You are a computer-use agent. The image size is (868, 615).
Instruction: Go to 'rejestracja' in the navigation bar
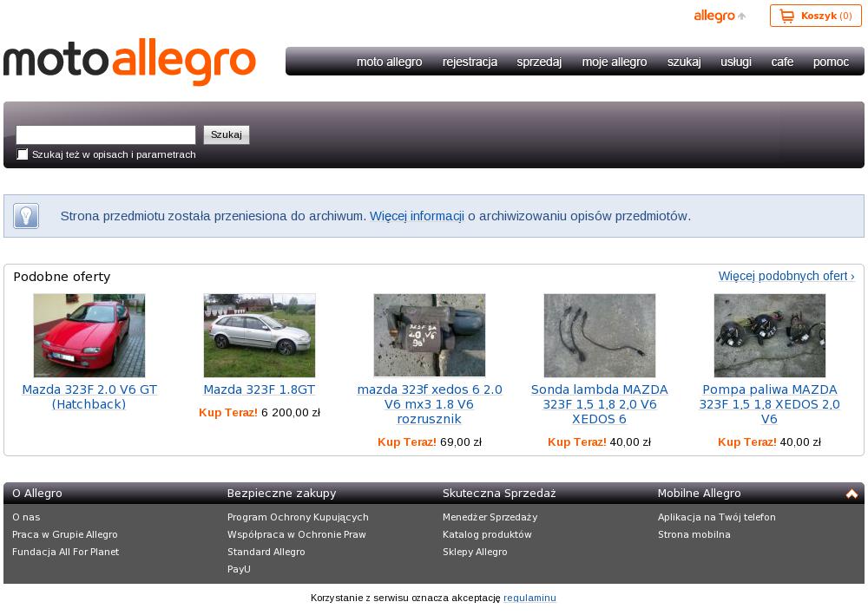click(x=470, y=62)
